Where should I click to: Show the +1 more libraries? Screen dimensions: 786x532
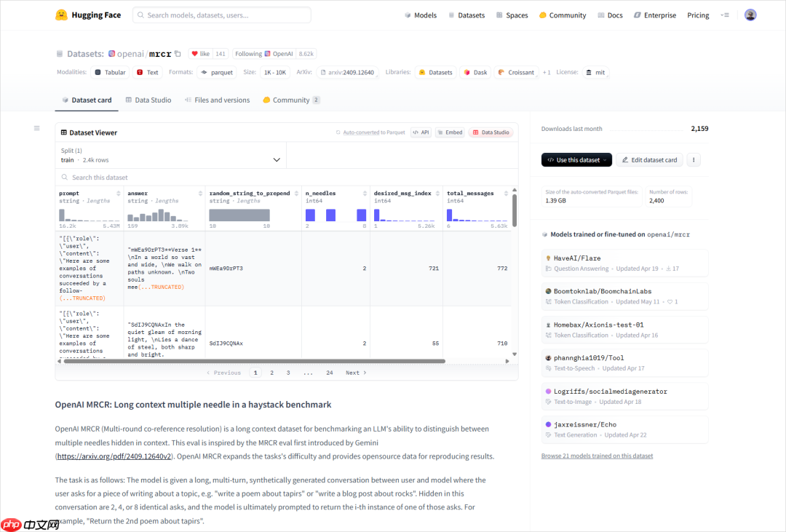pyautogui.click(x=547, y=72)
